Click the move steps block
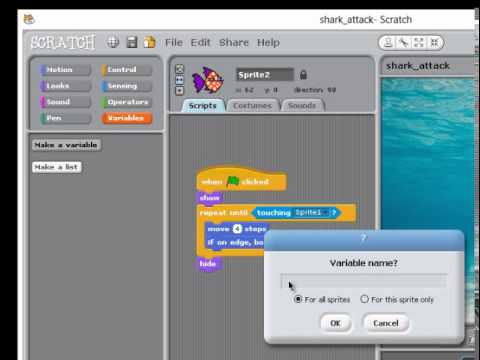Image resolution: width=480 pixels, height=360 pixels. point(236,229)
